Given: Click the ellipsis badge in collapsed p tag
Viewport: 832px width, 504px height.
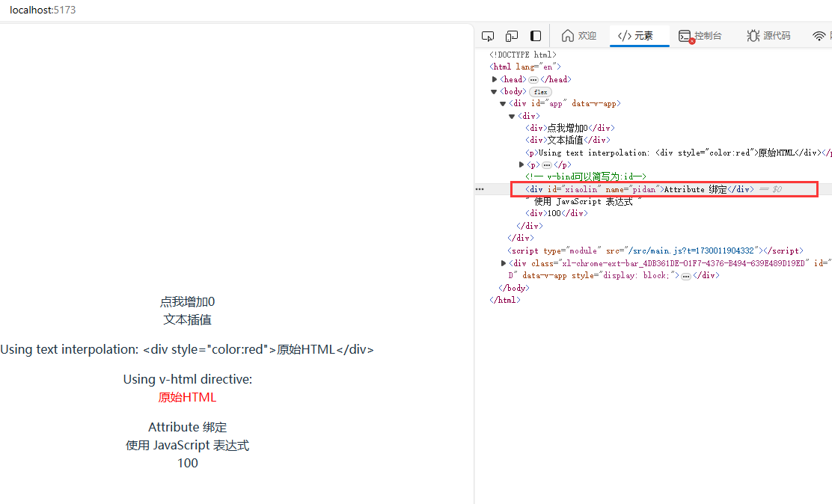Looking at the screenshot, I should [546, 165].
